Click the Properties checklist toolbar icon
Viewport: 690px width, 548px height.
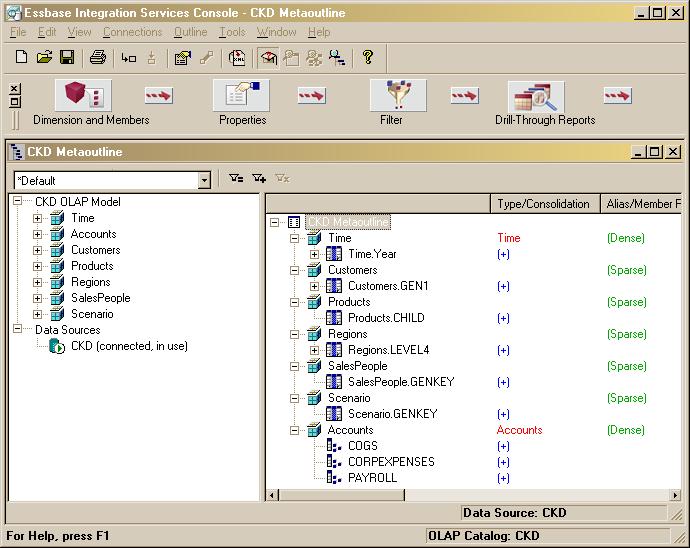pyautogui.click(x=183, y=58)
